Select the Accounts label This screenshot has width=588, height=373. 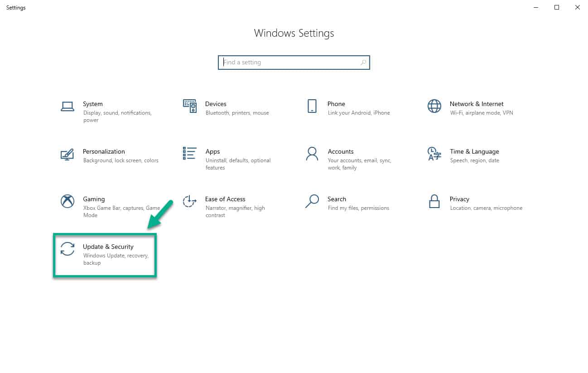click(x=341, y=151)
